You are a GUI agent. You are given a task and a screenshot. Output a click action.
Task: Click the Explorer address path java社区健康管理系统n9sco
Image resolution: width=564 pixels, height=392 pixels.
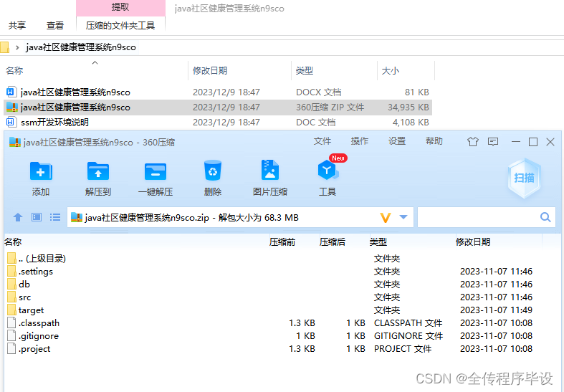[81, 47]
